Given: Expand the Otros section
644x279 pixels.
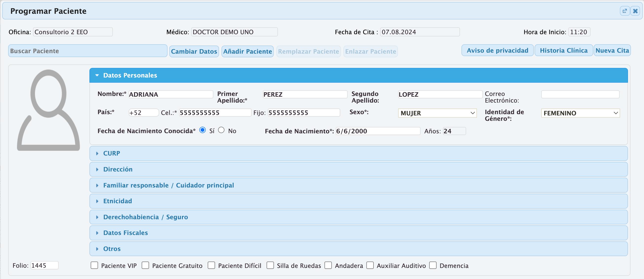Looking at the screenshot, I should click(x=358, y=248).
